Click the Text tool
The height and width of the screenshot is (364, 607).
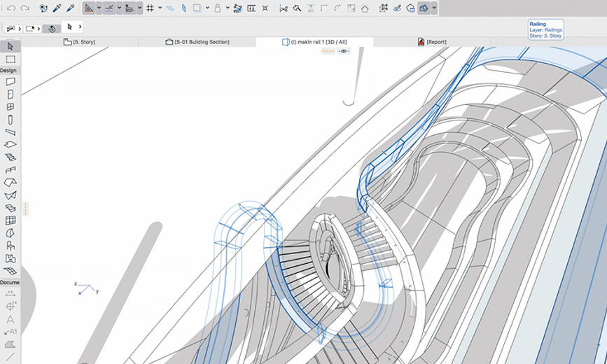coord(10,319)
